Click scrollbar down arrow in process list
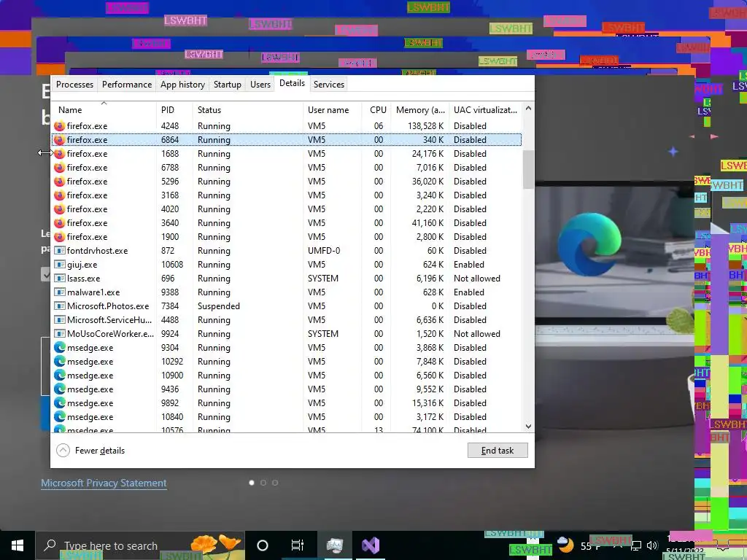The width and height of the screenshot is (747, 560). point(528,427)
